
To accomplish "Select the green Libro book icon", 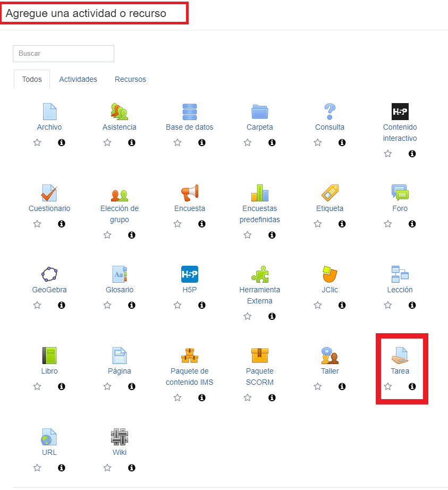I will click(49, 356).
